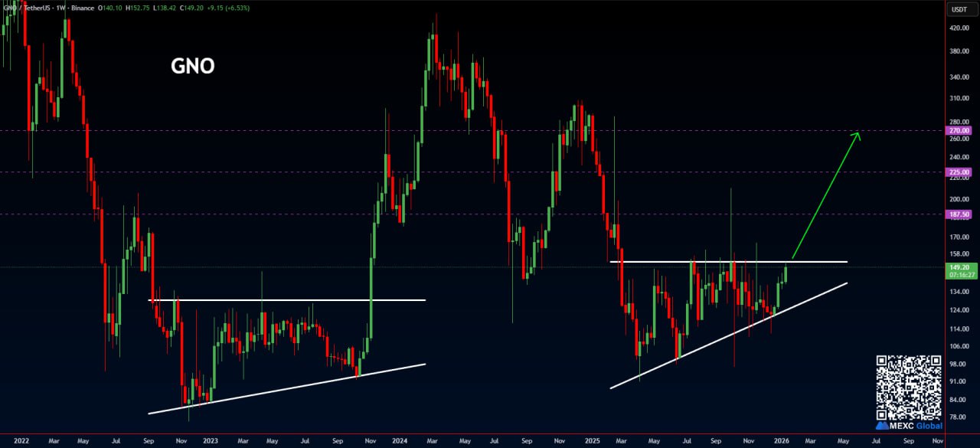
Task: Select the 270.00 purple price label
Action: click(960, 131)
